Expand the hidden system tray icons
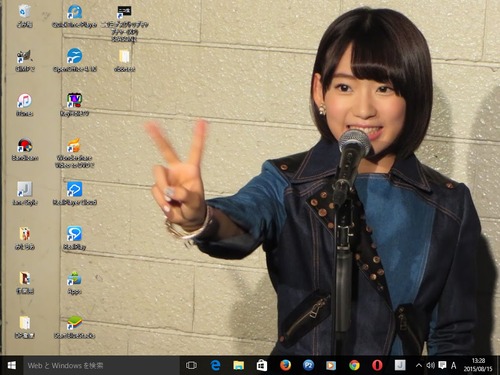This screenshot has width=500, height=375. click(x=419, y=365)
